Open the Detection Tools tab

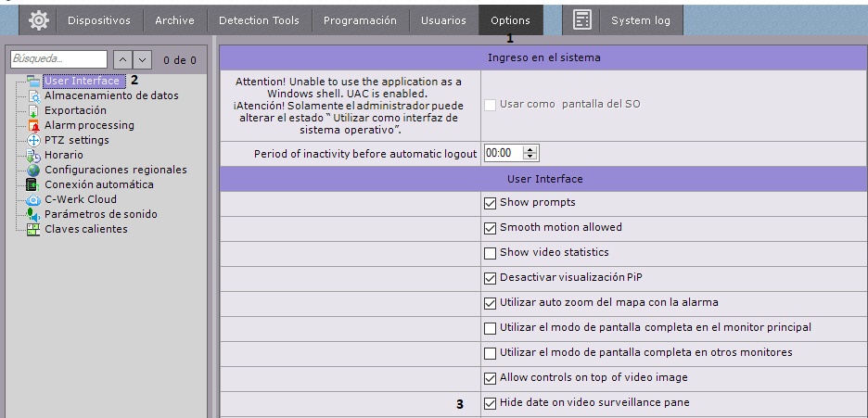259,20
